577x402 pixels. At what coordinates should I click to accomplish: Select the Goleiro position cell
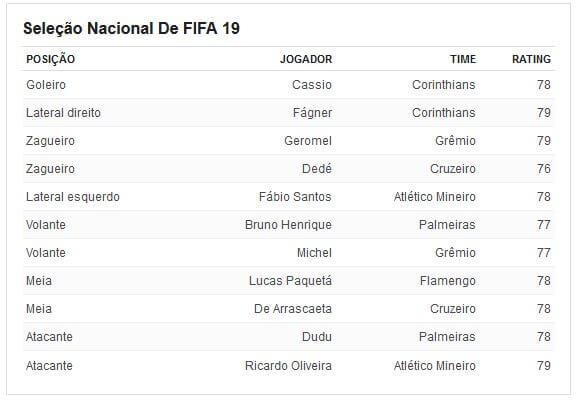(46, 85)
